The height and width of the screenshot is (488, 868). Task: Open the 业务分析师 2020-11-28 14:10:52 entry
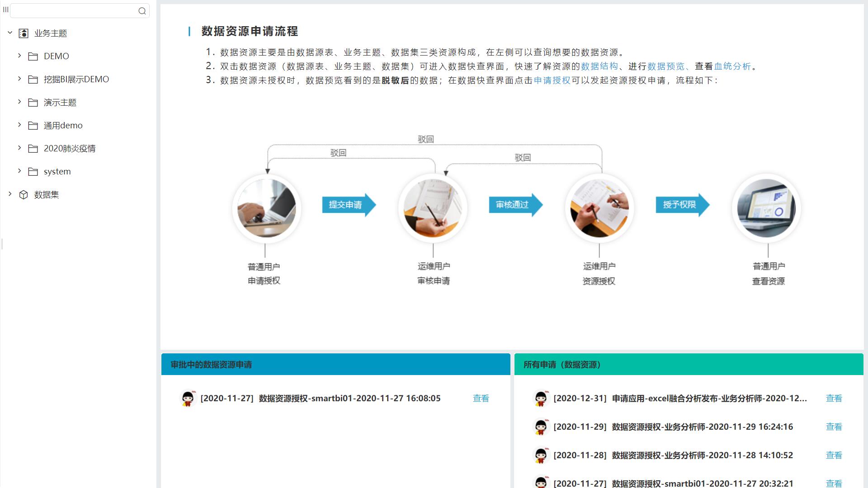[673, 455]
